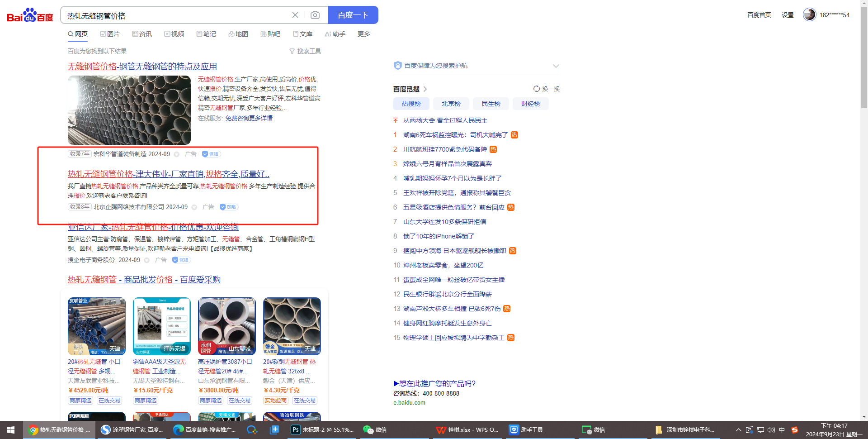The image size is (868, 439).
Task: Select the 民生榜 tab
Action: (491, 104)
